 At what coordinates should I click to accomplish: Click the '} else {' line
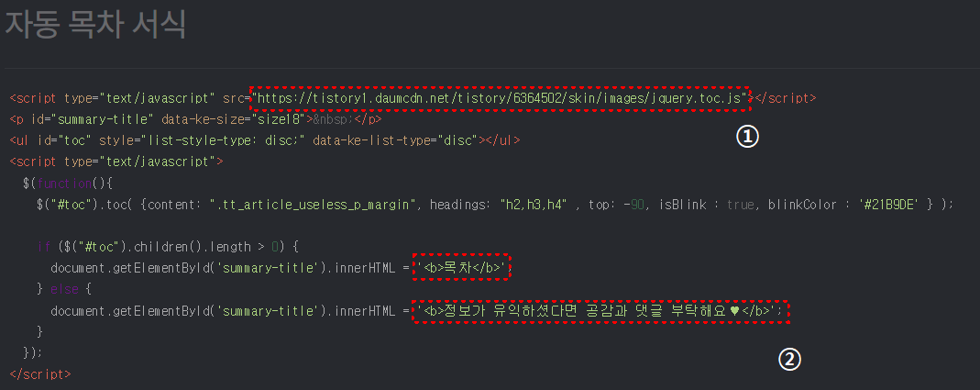(64, 289)
